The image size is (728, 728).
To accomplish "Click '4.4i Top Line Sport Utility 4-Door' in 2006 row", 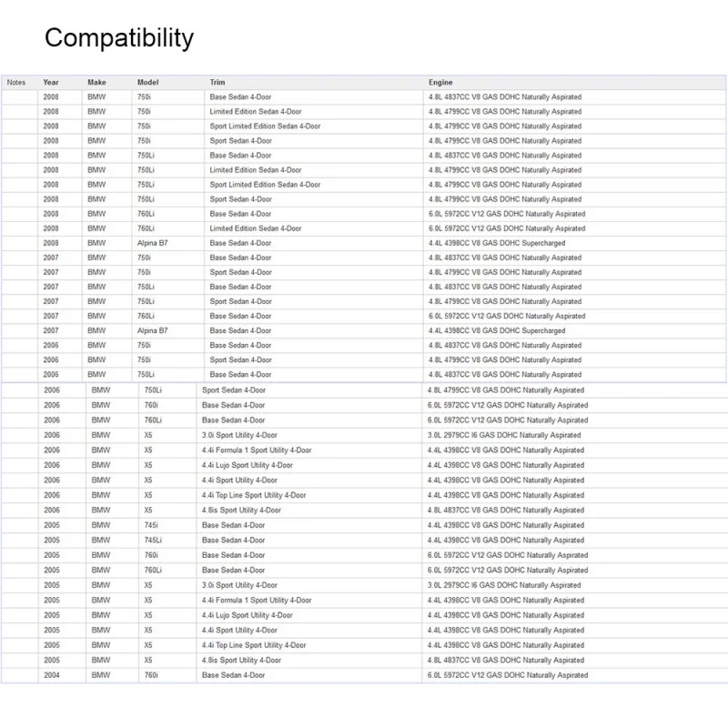I will 254,495.
